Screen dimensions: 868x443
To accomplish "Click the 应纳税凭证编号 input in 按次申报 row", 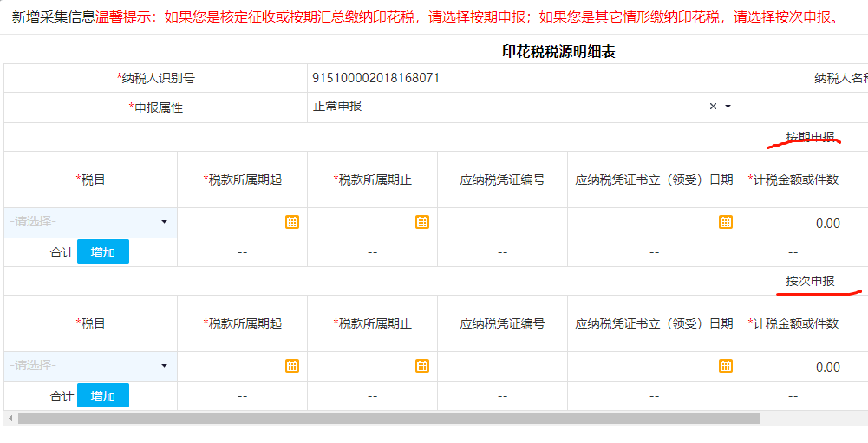I will click(502, 366).
